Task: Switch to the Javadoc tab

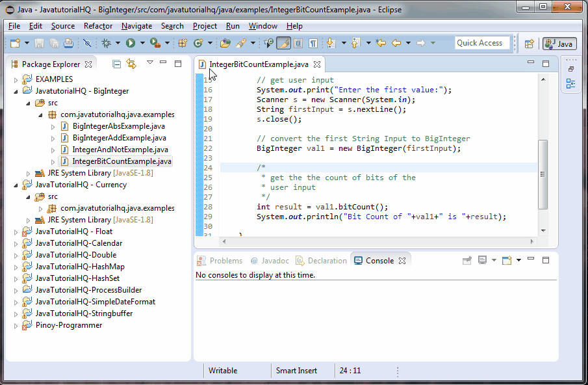Action: click(x=270, y=260)
